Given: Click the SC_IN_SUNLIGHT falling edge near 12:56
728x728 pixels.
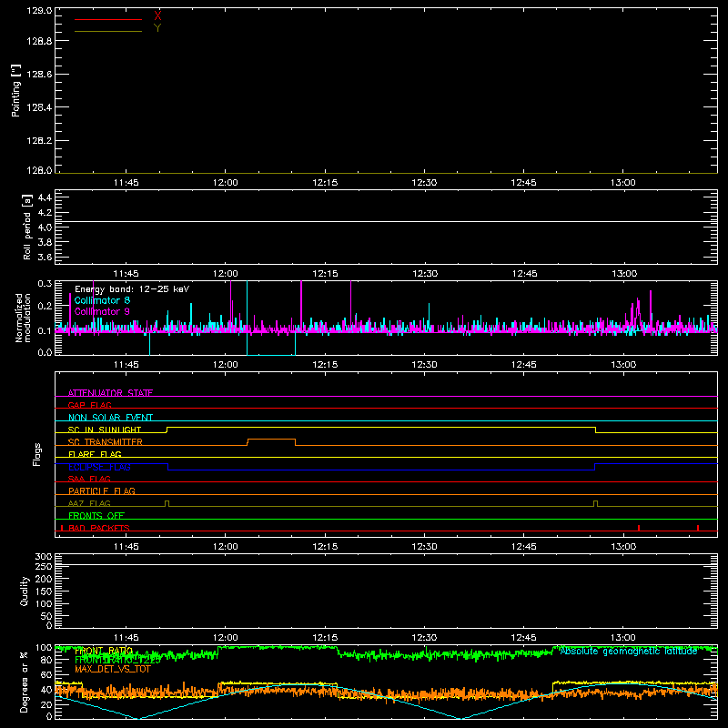Looking at the screenshot, I should pos(596,430).
